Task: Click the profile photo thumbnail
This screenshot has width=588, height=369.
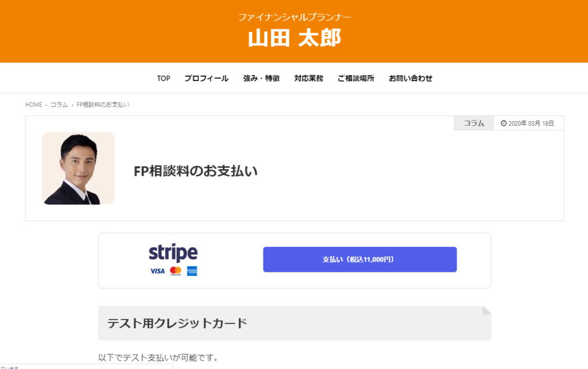Action: pos(78,168)
